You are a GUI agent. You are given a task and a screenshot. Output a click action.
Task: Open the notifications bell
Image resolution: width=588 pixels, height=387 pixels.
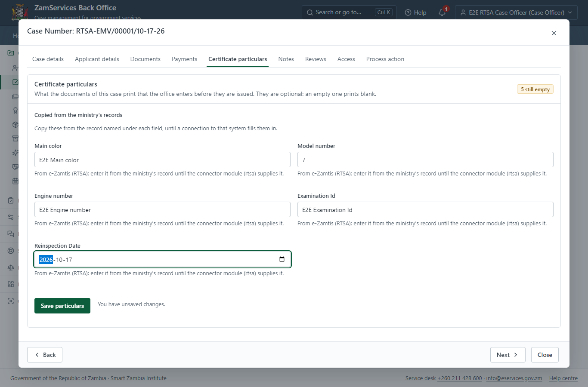[442, 12]
